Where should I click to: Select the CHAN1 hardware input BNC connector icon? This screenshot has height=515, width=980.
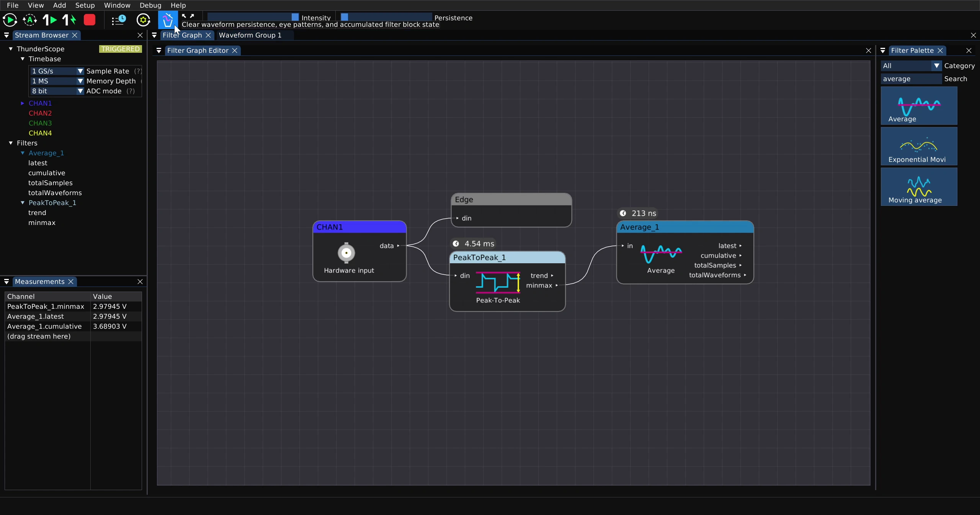click(x=346, y=253)
